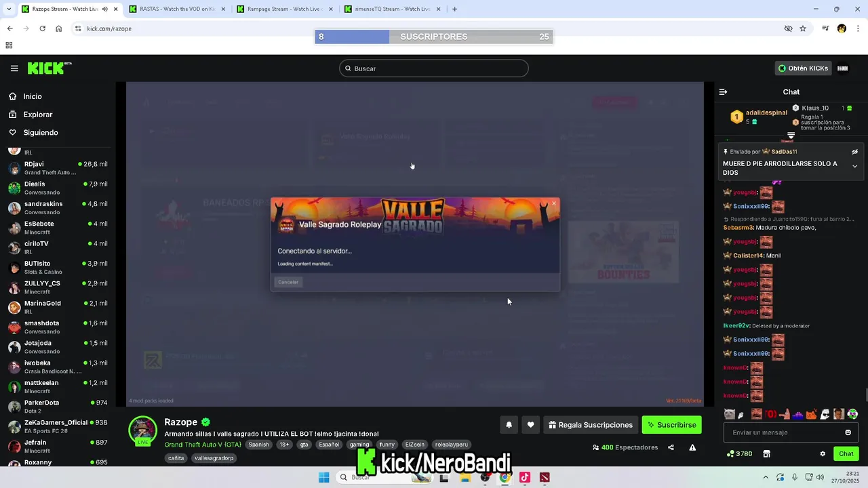Screen dimensions: 868x488
Task: Expand the gift leaderboard drop arrow
Action: click(791, 136)
